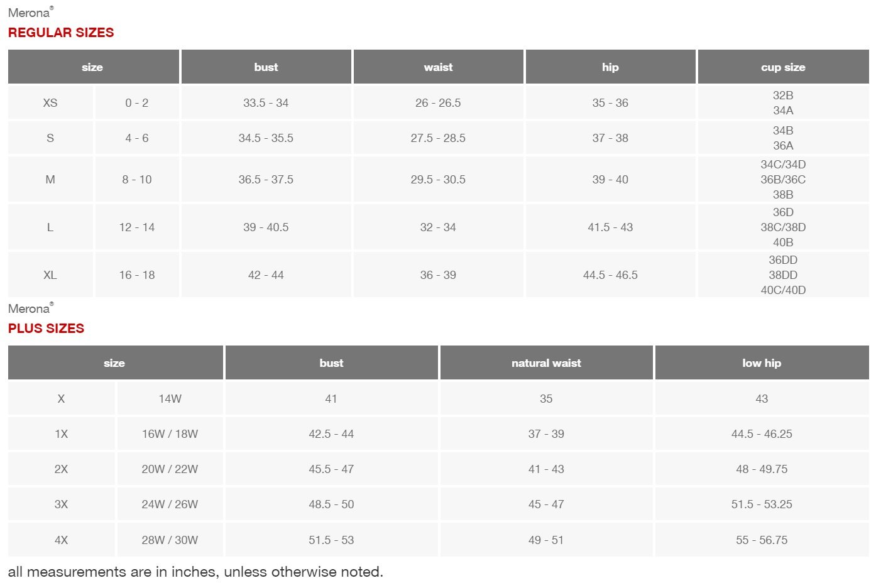Click the natural waist column header
Image resolution: width=876 pixels, height=588 pixels.
click(x=546, y=363)
